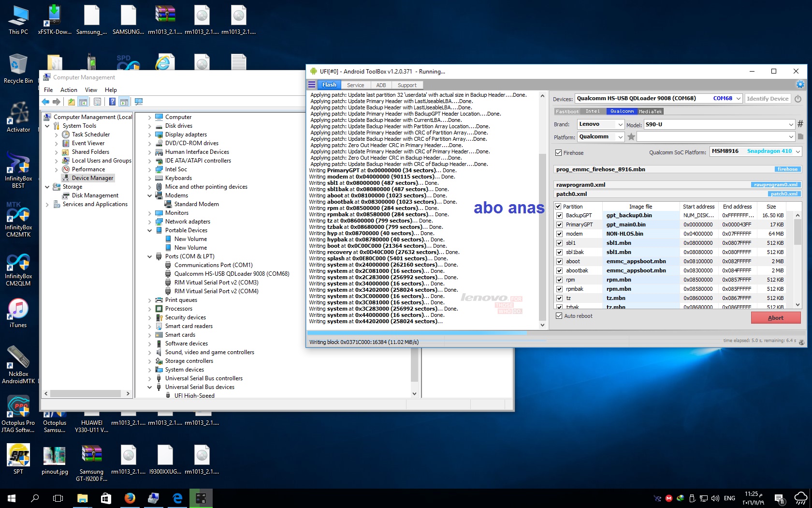Open the Activator desktop icon
Image resolution: width=812 pixels, height=508 pixels.
(x=18, y=118)
